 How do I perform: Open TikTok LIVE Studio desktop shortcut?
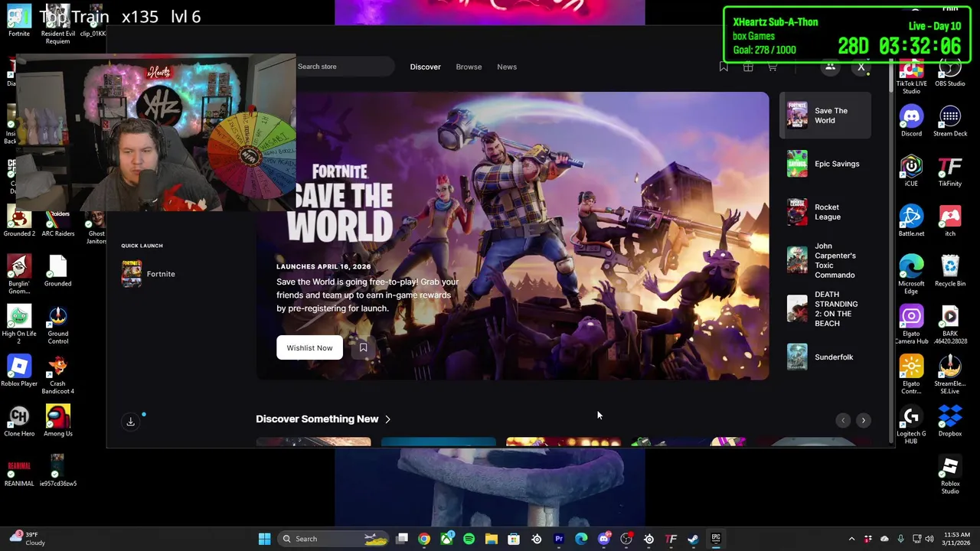[x=911, y=77]
